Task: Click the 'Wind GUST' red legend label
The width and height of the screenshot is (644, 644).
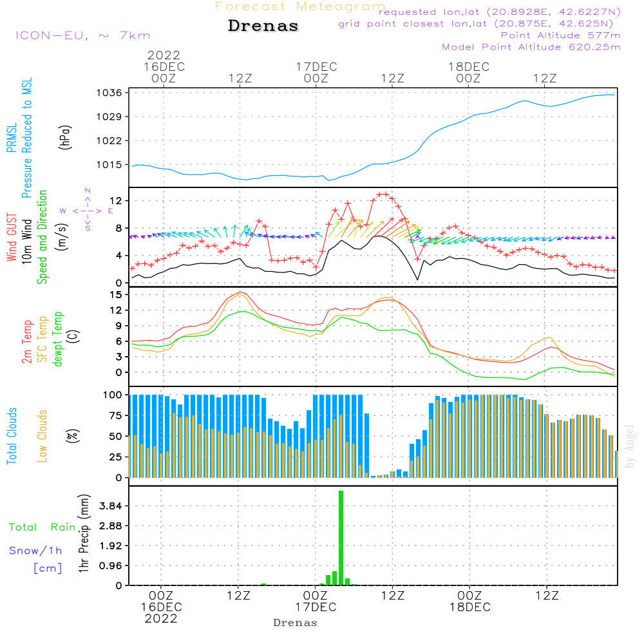Action: [x=12, y=237]
